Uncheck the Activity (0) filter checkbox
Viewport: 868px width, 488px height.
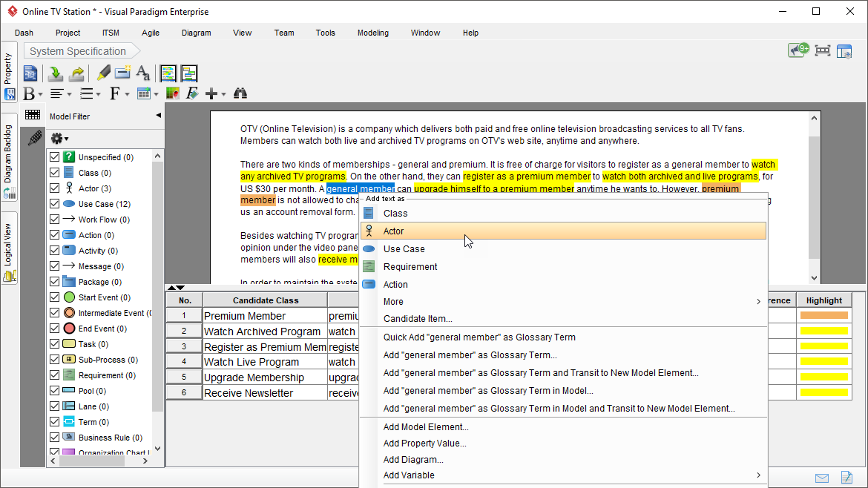[x=55, y=251]
